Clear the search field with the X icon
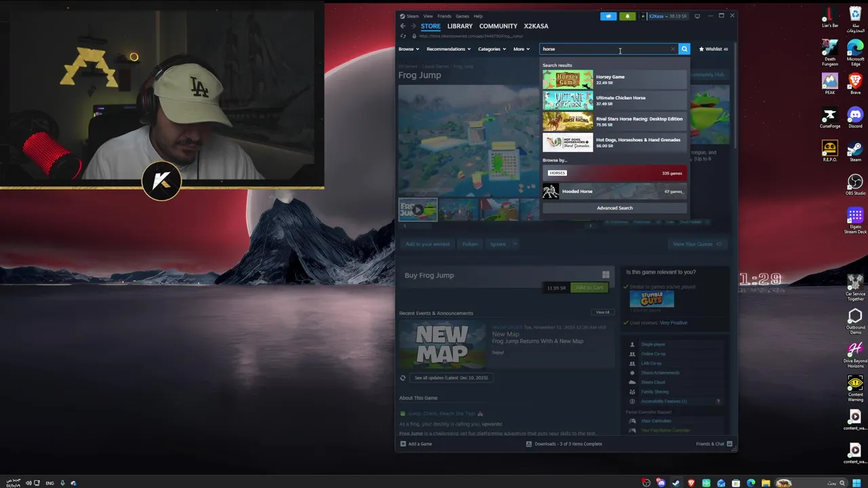868x488 pixels. (673, 49)
